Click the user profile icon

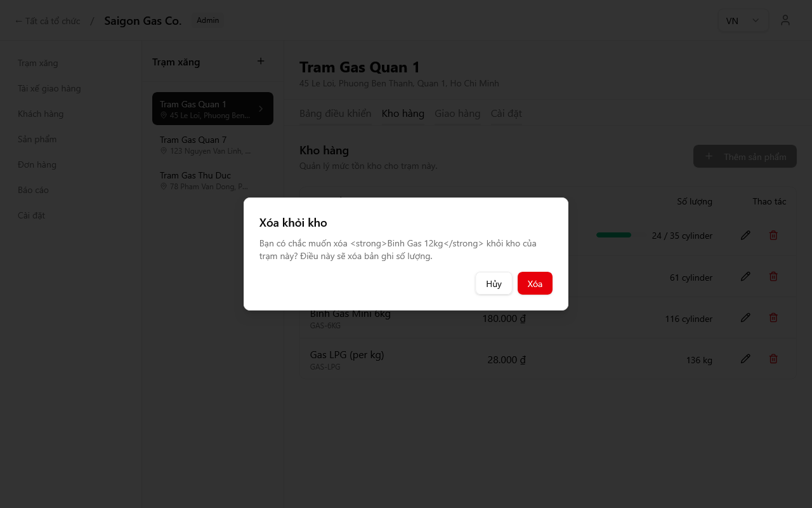[785, 20]
